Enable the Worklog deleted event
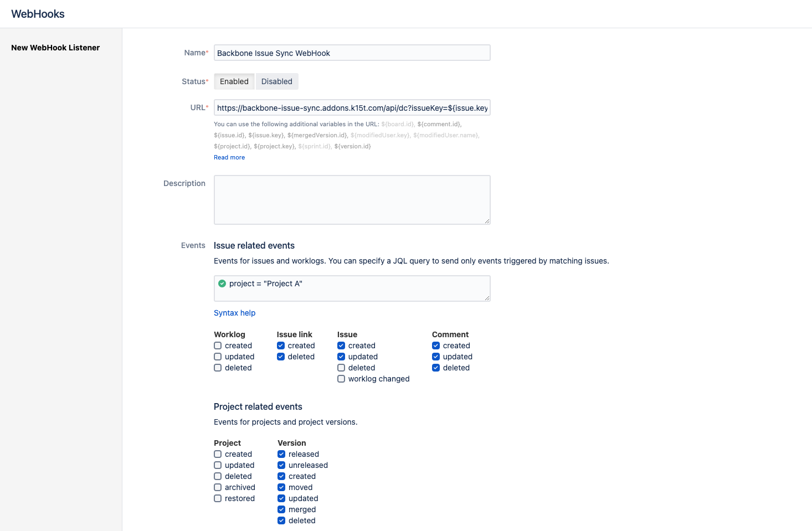The width and height of the screenshot is (812, 531). pyautogui.click(x=218, y=368)
